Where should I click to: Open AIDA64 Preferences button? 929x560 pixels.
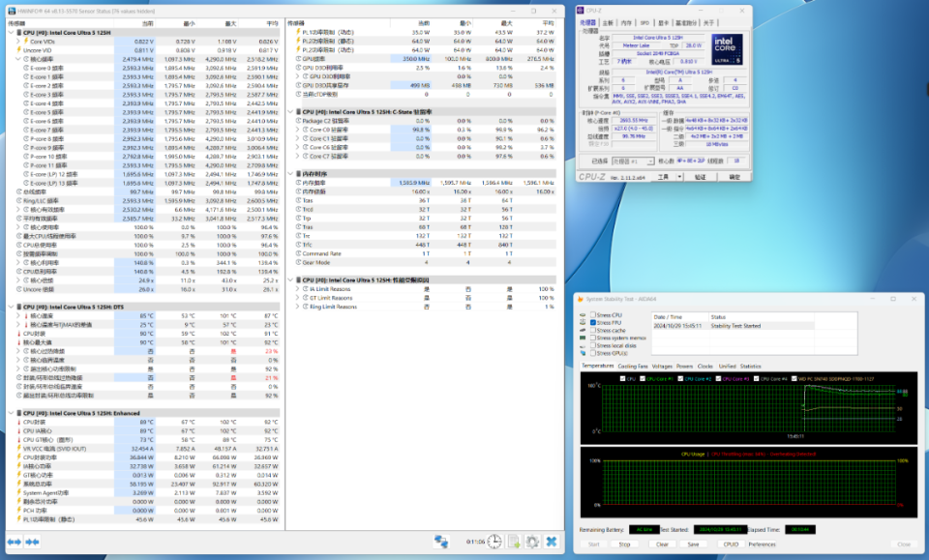point(762,544)
